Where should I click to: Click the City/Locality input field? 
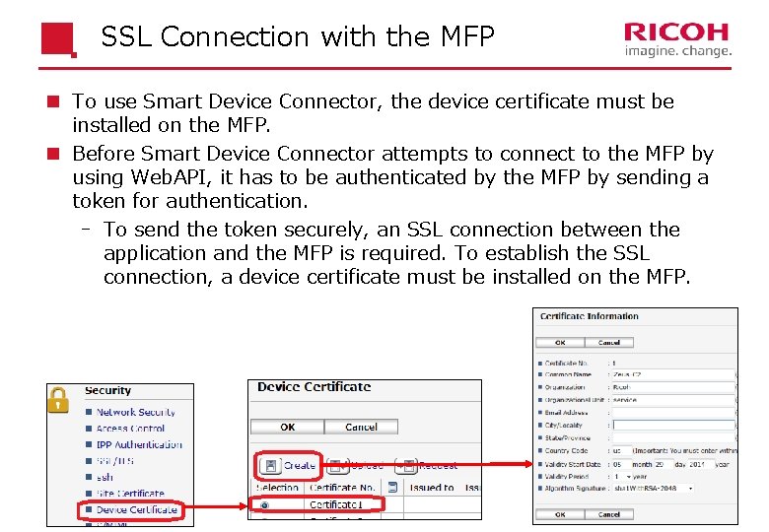click(673, 426)
